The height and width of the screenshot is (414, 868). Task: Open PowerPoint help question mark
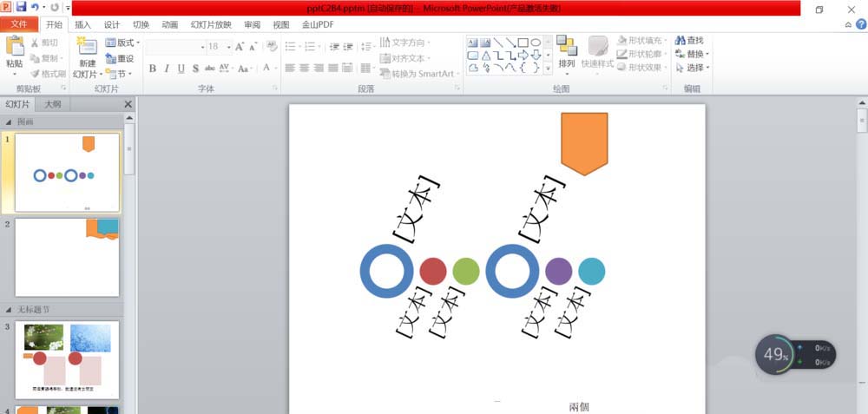[x=861, y=24]
